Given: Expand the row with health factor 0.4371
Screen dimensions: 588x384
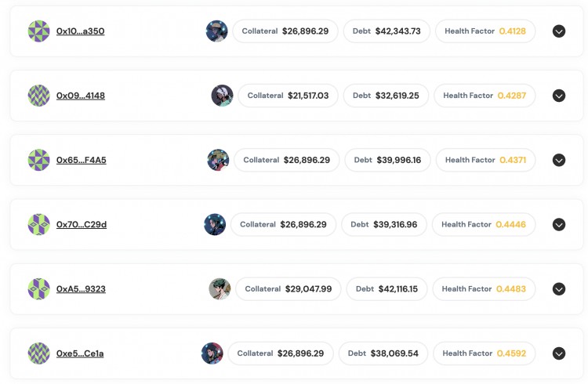Looking at the screenshot, I should coord(559,160).
